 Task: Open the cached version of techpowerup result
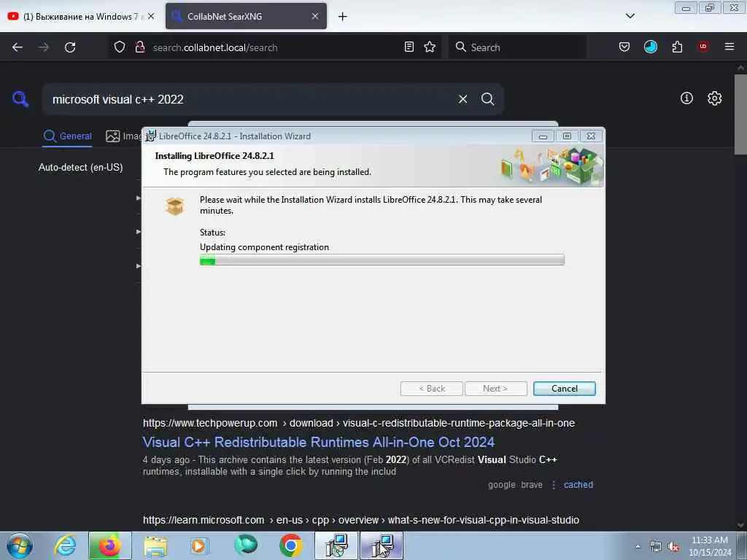[578, 485]
